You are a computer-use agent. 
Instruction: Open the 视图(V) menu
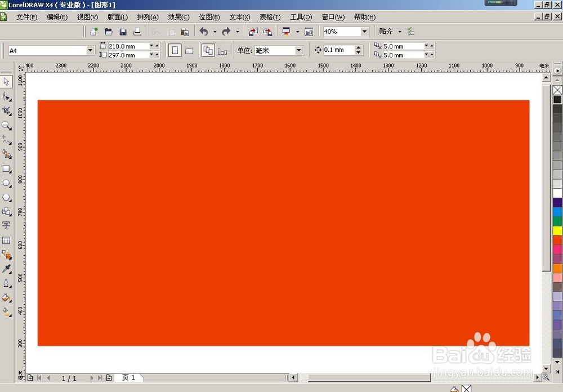tap(87, 17)
